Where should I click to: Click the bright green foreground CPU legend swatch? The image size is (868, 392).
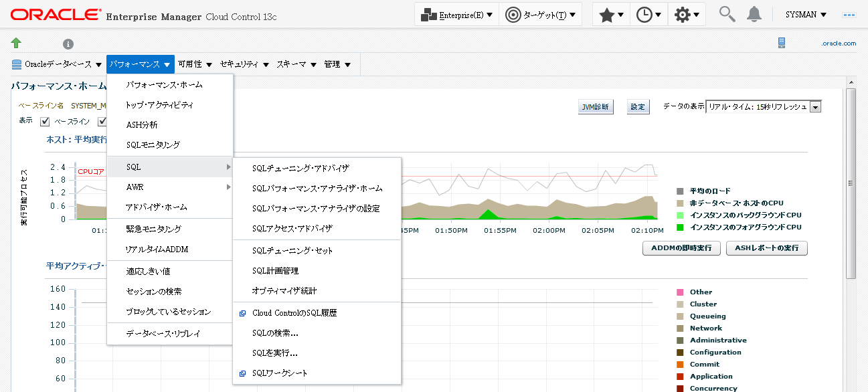tap(681, 227)
